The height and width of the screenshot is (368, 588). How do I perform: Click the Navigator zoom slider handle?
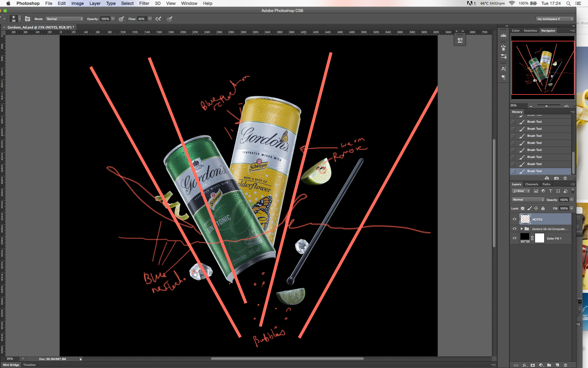click(x=546, y=106)
